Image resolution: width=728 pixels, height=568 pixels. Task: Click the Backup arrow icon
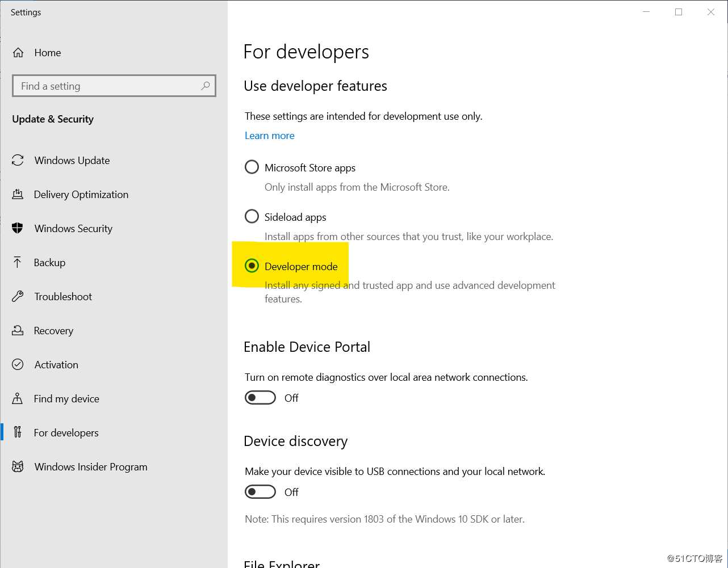pyautogui.click(x=18, y=262)
